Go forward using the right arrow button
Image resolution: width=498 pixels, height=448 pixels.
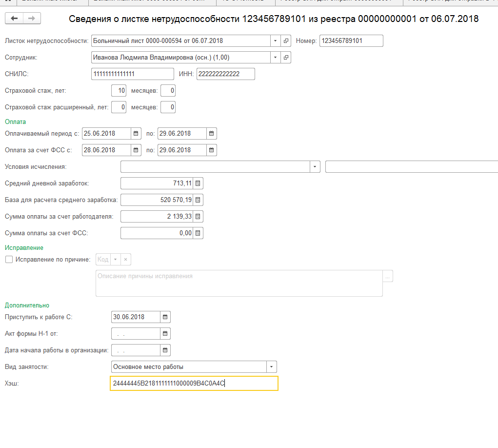pos(32,19)
